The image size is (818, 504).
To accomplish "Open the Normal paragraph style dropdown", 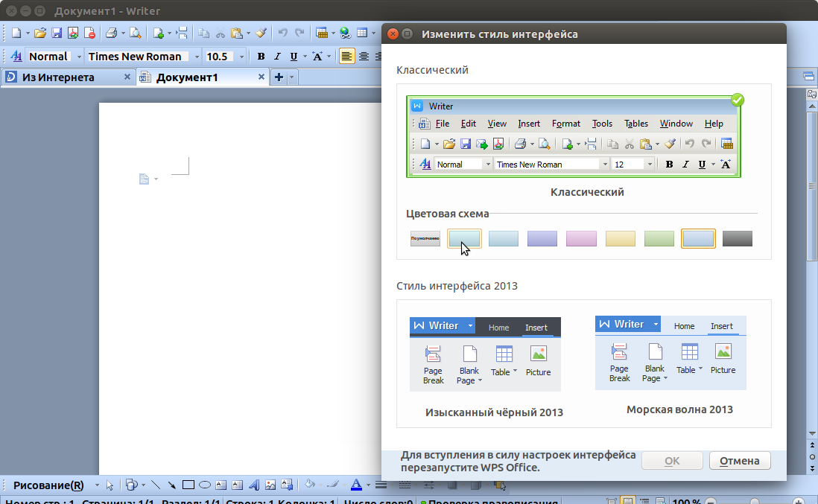I will [x=79, y=57].
